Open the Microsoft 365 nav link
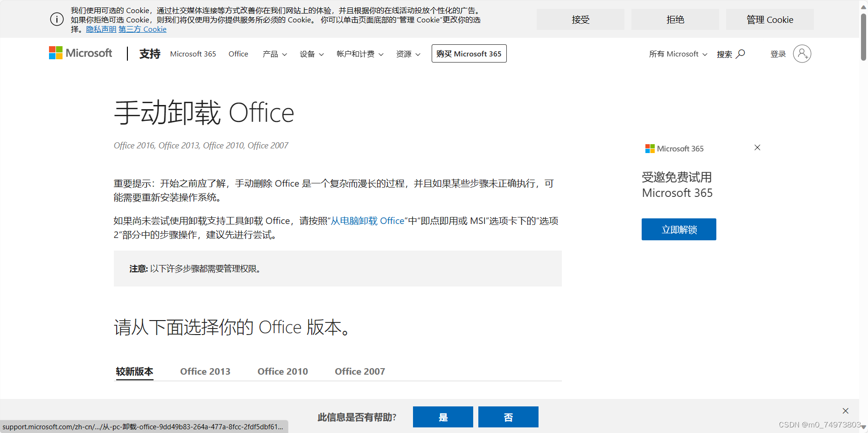This screenshot has width=868, height=433. tap(193, 54)
